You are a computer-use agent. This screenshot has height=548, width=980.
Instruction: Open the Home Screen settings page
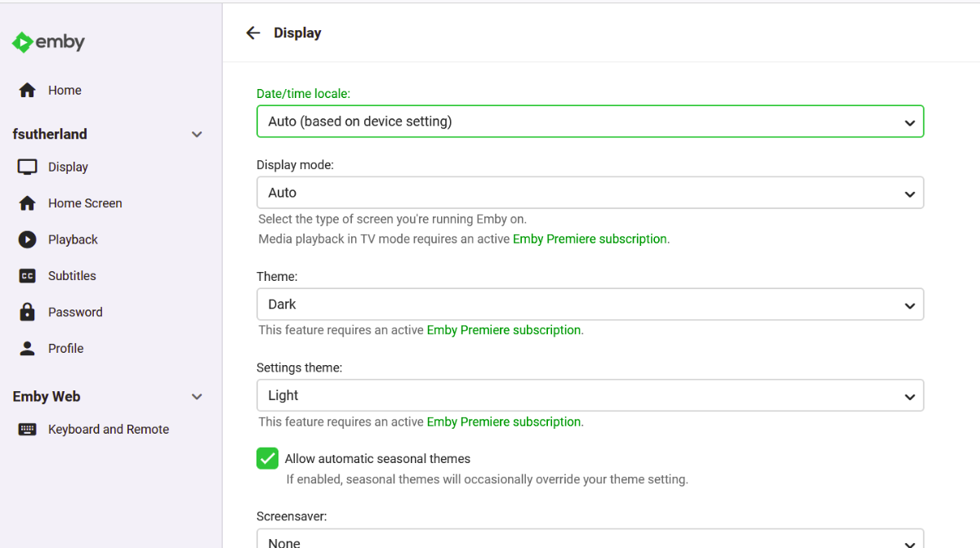[x=85, y=203]
